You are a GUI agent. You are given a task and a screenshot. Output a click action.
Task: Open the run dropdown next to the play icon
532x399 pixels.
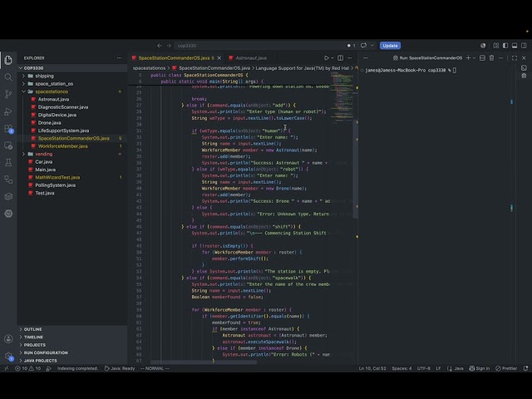click(332, 58)
